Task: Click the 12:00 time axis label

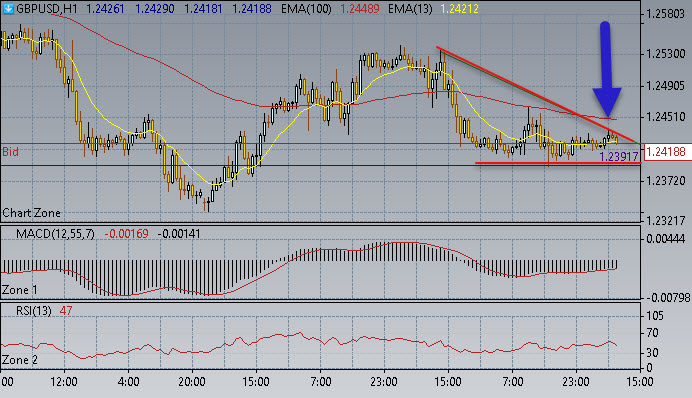Action: point(64,381)
